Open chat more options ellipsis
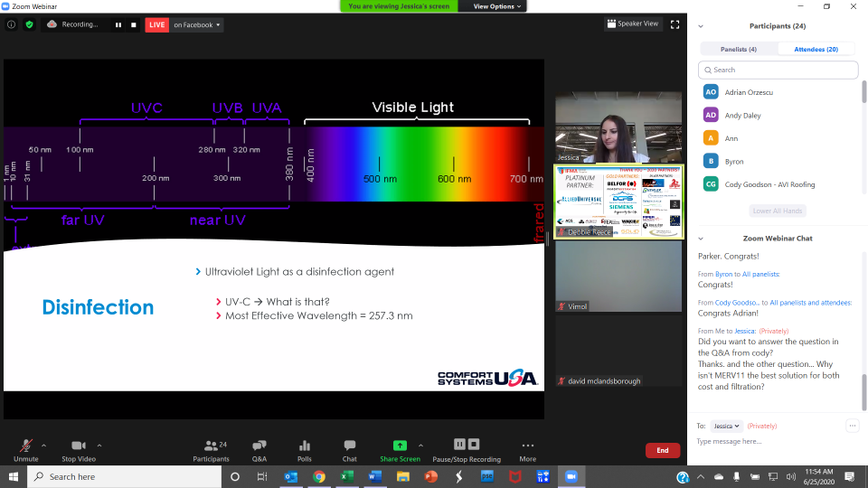 [x=853, y=426]
